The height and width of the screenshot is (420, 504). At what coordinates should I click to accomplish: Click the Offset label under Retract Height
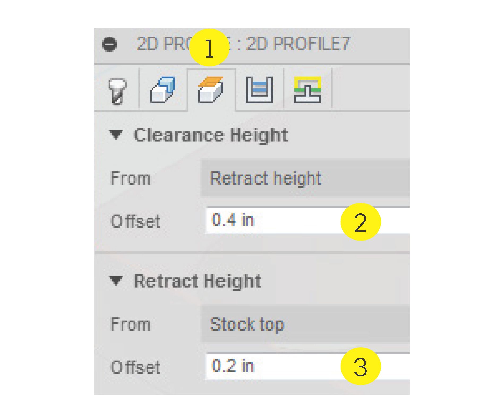(135, 367)
